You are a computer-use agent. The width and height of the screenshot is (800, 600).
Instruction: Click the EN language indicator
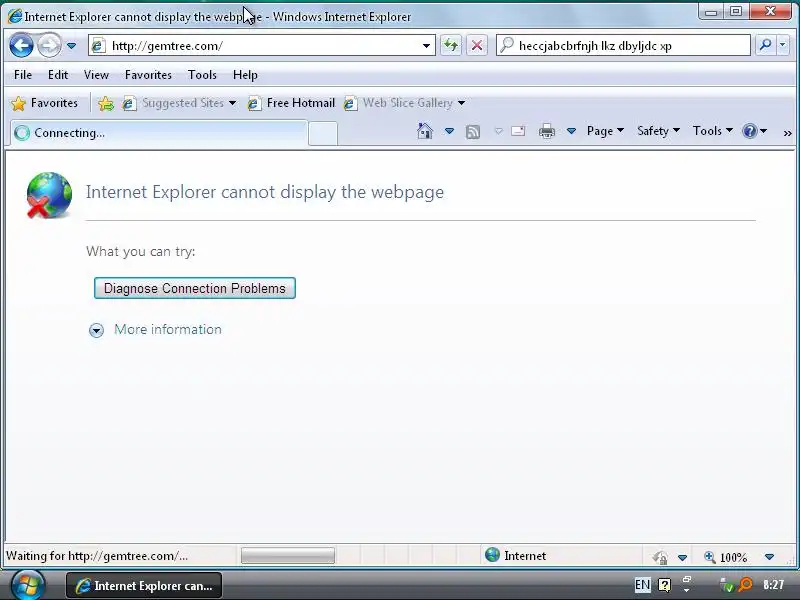coord(642,585)
